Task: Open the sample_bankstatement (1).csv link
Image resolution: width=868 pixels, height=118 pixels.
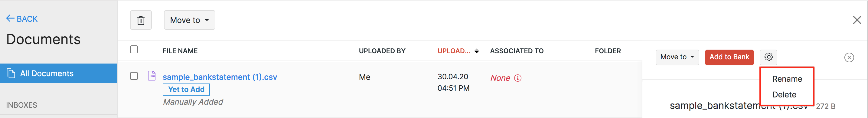Action: coord(220,77)
